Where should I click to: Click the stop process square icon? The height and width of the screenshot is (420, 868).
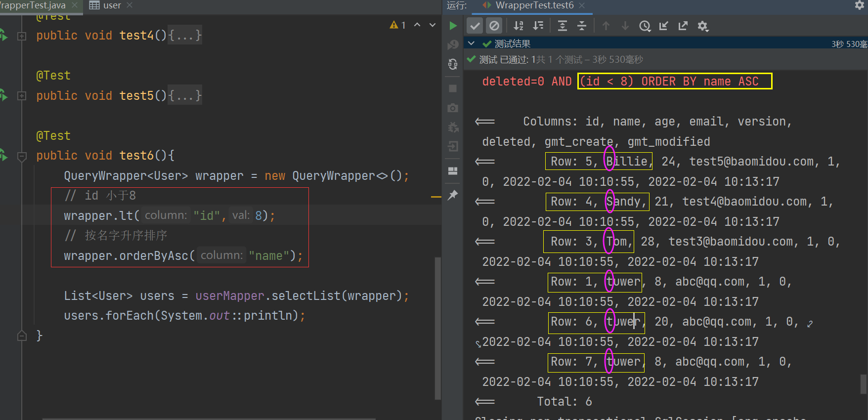(x=453, y=88)
